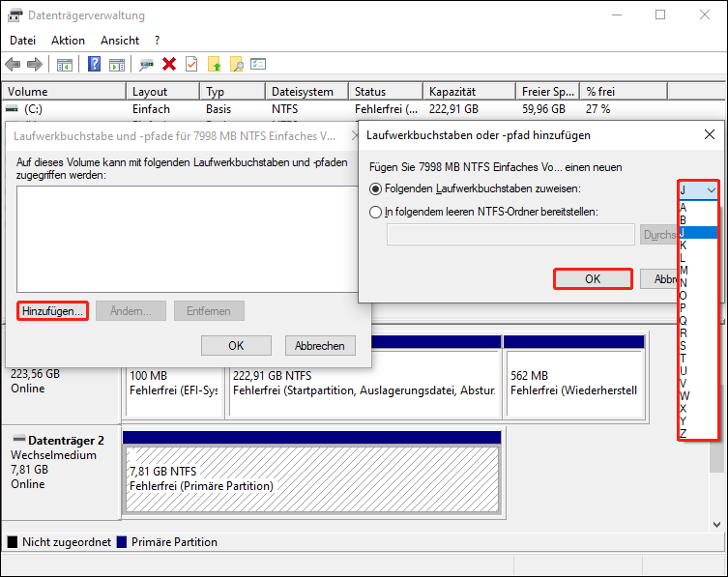Click the '222,91 GB' capacity cell
This screenshot has width=728, height=577.
coord(453,109)
